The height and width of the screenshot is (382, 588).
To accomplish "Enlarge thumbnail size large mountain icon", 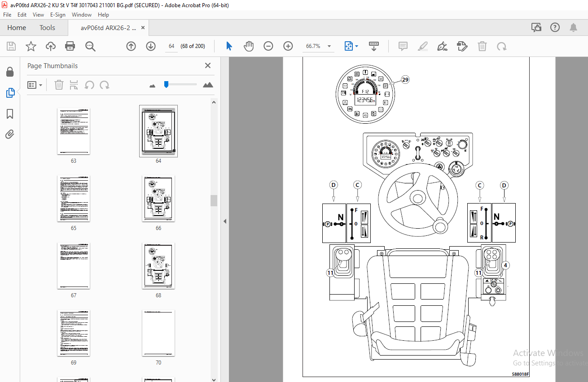I will pyautogui.click(x=208, y=85).
